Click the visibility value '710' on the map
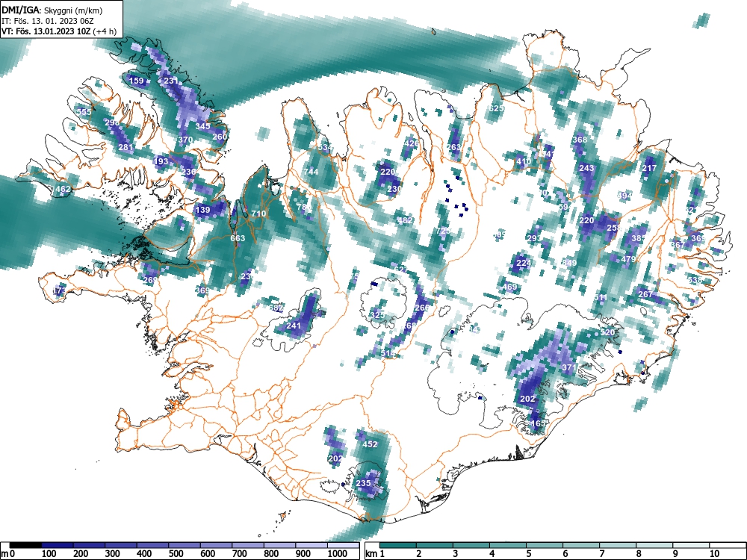Viewport: 747px width, 560px height. pos(258,214)
